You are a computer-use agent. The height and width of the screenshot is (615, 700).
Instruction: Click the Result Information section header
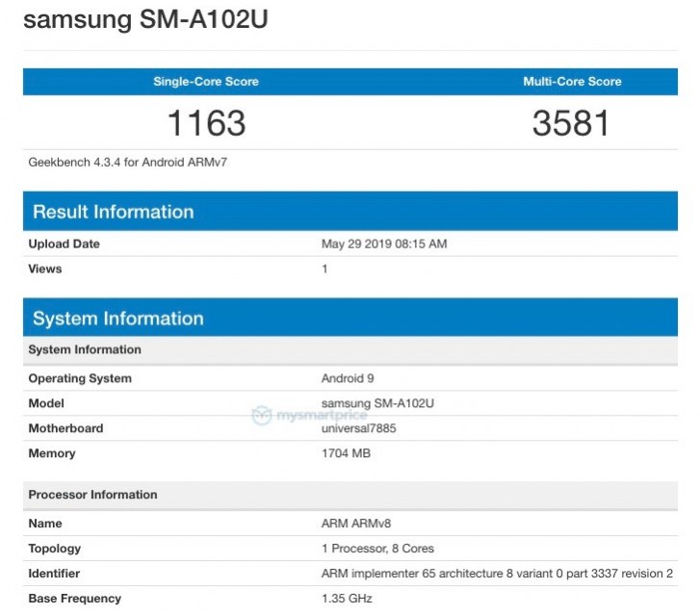point(114,212)
